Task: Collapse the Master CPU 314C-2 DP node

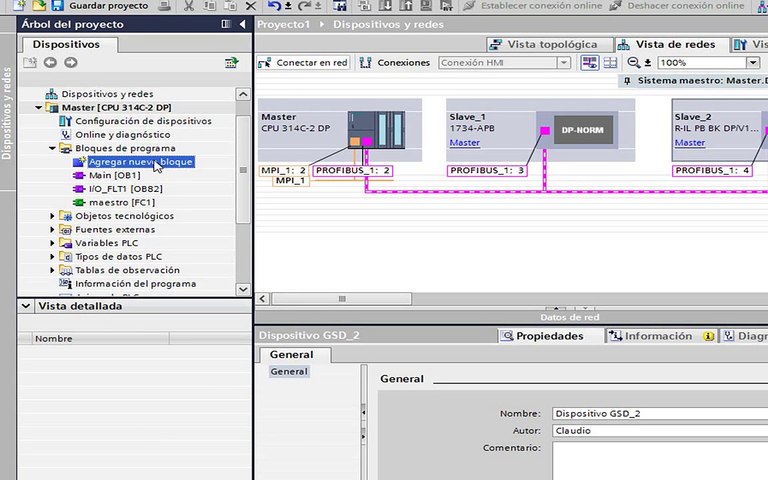Action: point(38,107)
